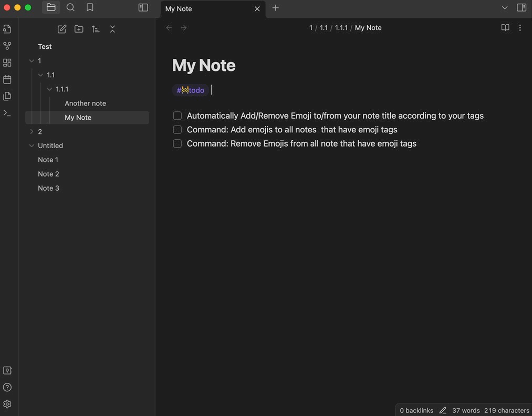Viewport: 532px width, 416px height.
Task: Open canvas icon in left ribbon
Action: [x=7, y=63]
